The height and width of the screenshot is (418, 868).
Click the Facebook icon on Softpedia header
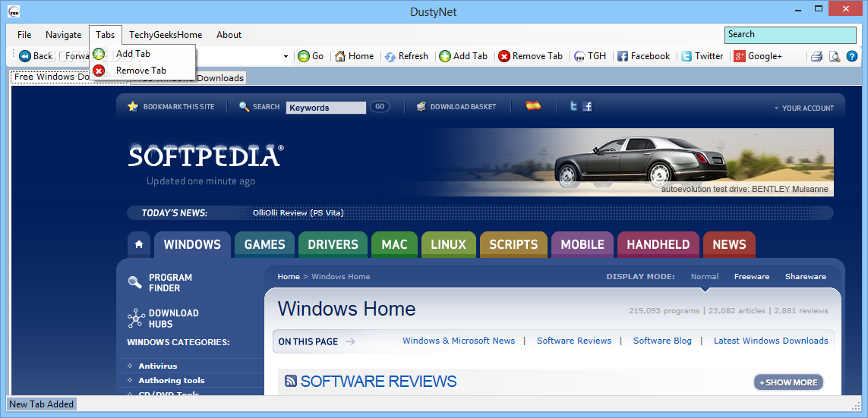[x=587, y=106]
